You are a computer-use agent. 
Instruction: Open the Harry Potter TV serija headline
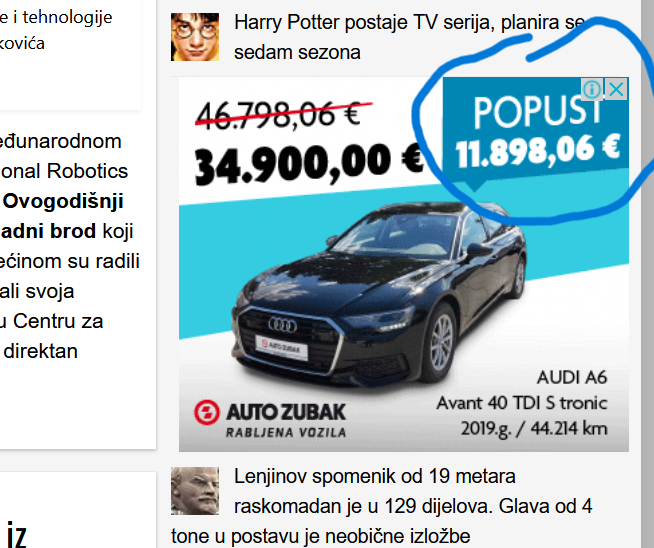[x=411, y=37]
